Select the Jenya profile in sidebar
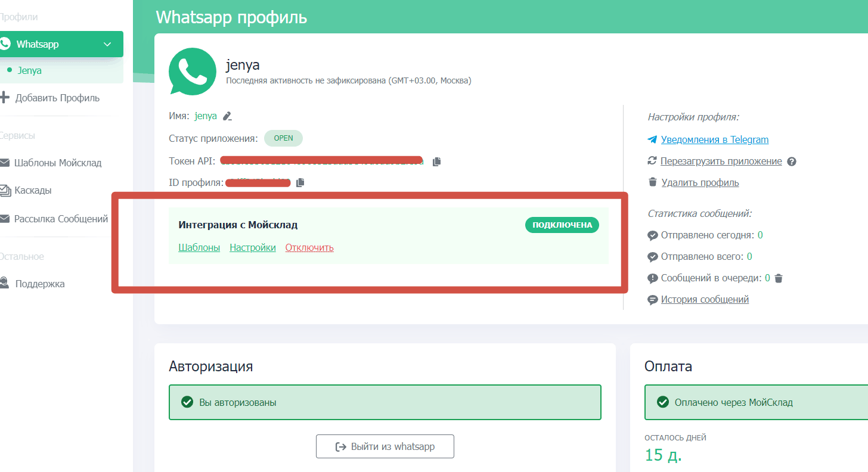Screen dimensions: 868x472 click(29, 70)
